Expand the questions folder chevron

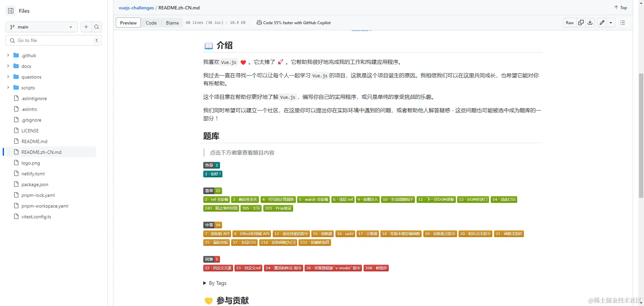[8, 77]
